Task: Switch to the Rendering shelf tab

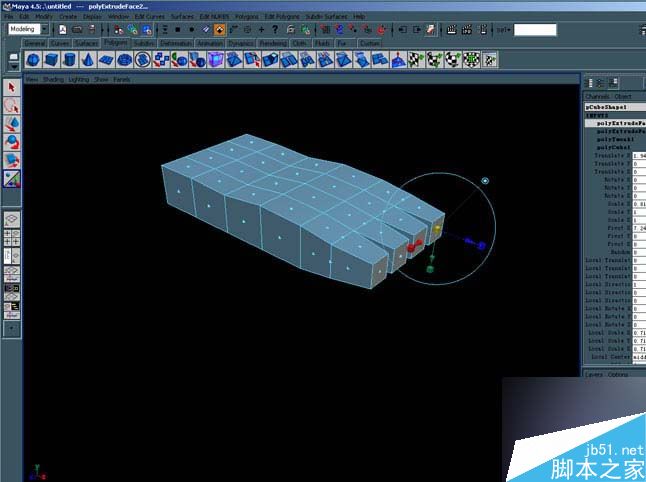Action: tap(273, 43)
